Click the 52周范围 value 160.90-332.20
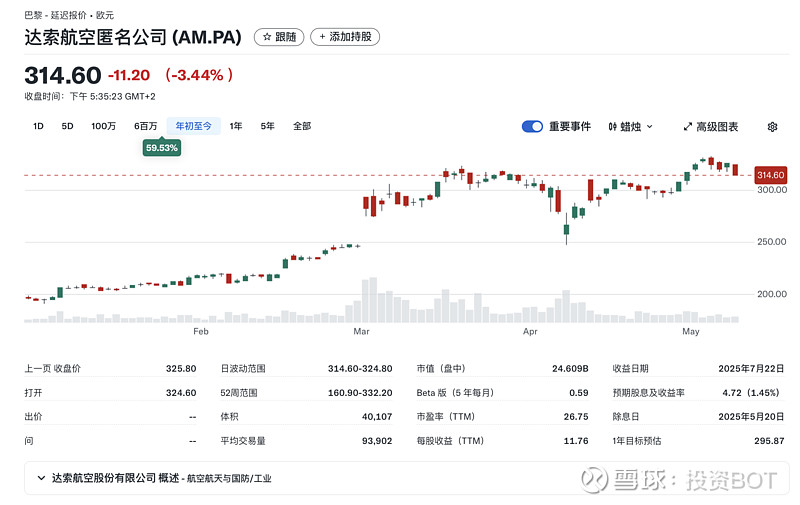This screenshot has width=800, height=505. click(360, 393)
